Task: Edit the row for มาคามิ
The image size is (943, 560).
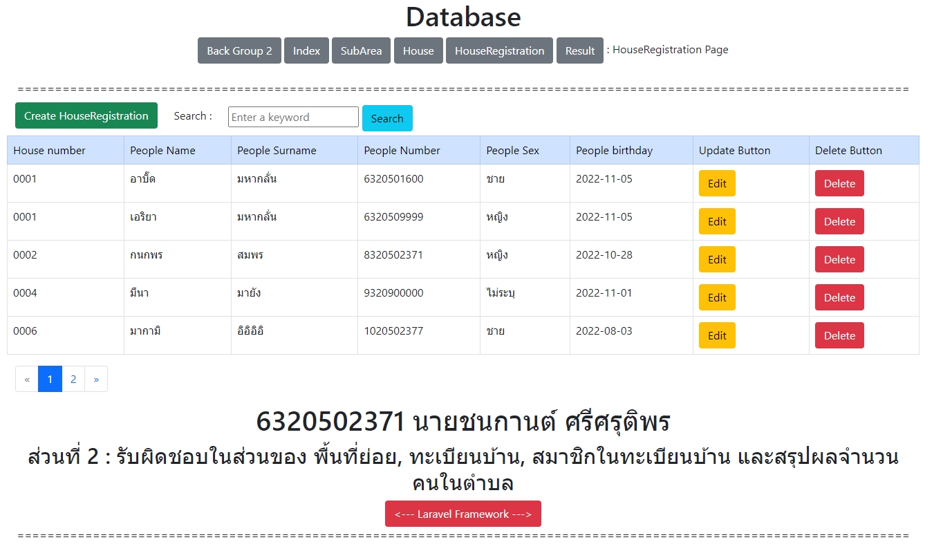Action: point(717,335)
